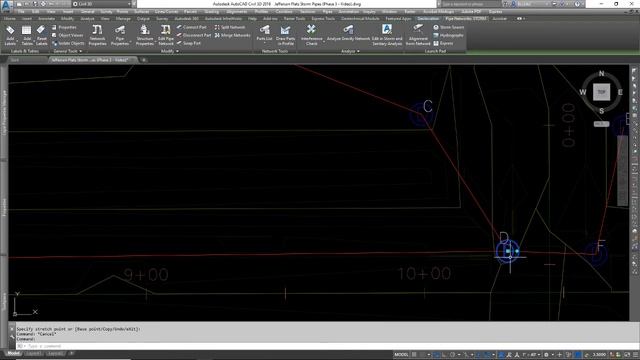This screenshot has width=640, height=360.
Task: Click the Properties tool in General Tools
Action: pyautogui.click(x=64, y=27)
